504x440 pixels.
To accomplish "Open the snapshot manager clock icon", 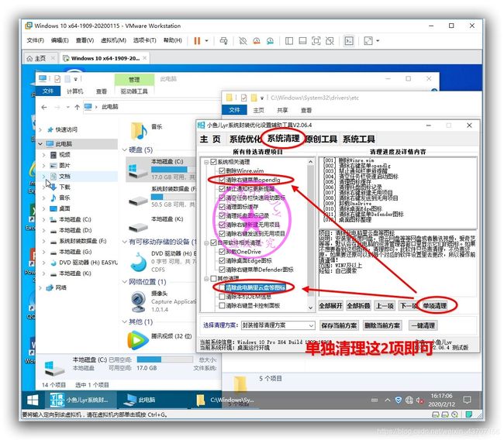I will pyautogui.click(x=270, y=41).
